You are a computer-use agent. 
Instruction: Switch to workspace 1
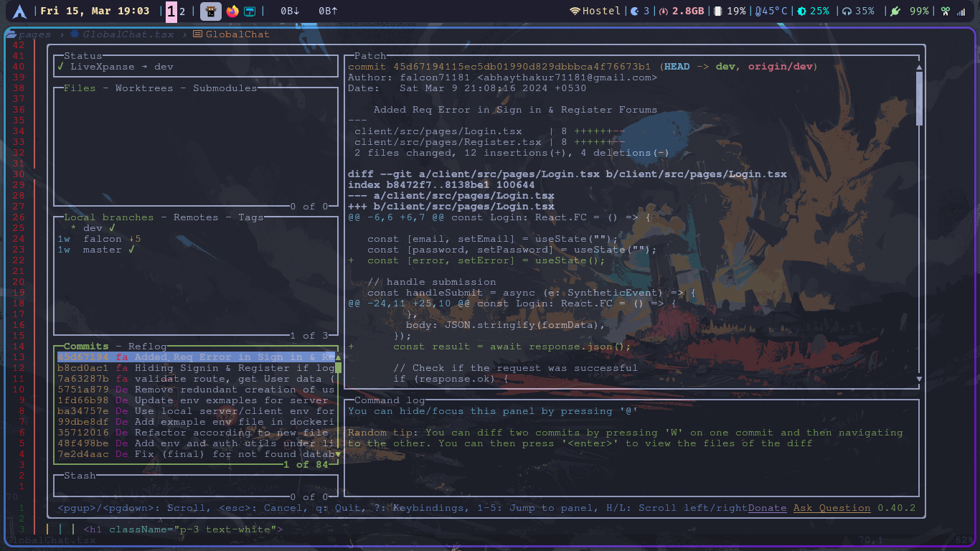click(x=171, y=11)
